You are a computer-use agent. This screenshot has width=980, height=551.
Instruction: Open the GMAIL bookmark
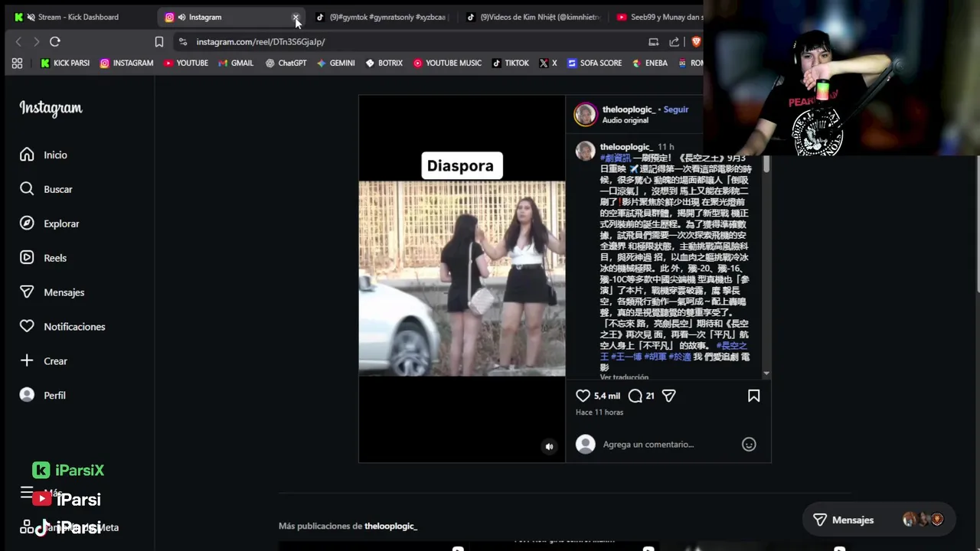pos(236,63)
